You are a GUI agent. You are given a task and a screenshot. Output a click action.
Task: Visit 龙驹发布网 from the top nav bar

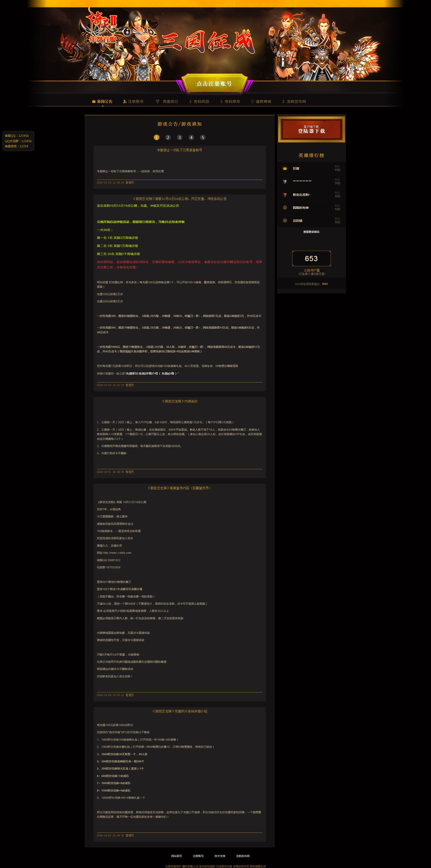click(x=297, y=101)
